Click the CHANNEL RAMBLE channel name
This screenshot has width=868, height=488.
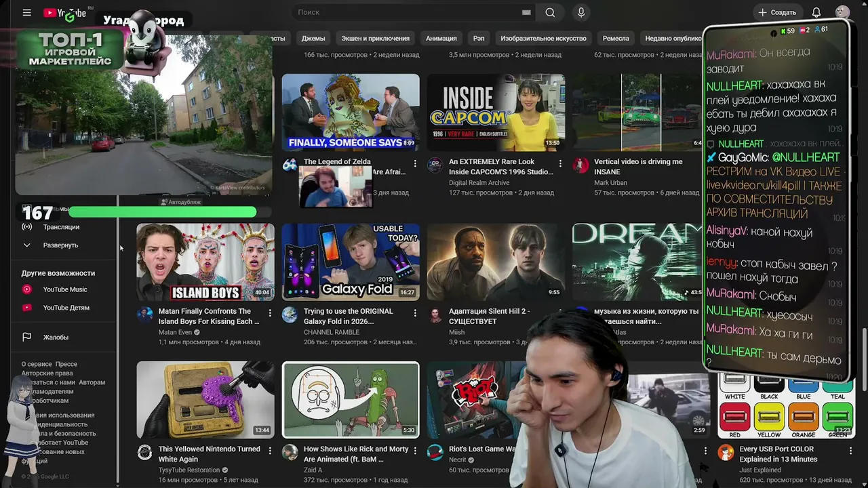point(332,332)
